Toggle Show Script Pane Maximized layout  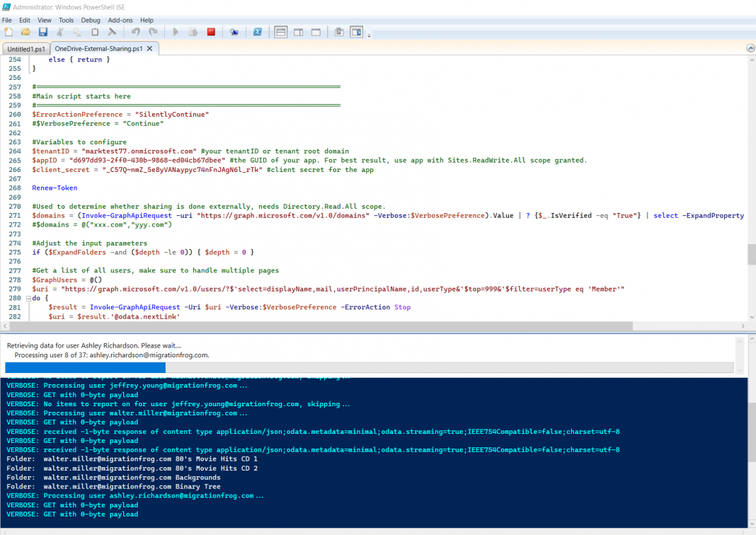click(316, 32)
